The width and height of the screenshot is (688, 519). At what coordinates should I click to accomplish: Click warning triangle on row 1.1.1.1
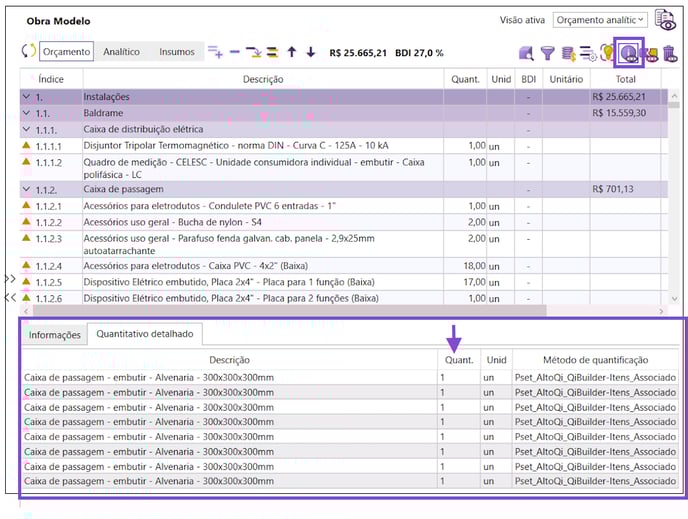click(x=26, y=145)
